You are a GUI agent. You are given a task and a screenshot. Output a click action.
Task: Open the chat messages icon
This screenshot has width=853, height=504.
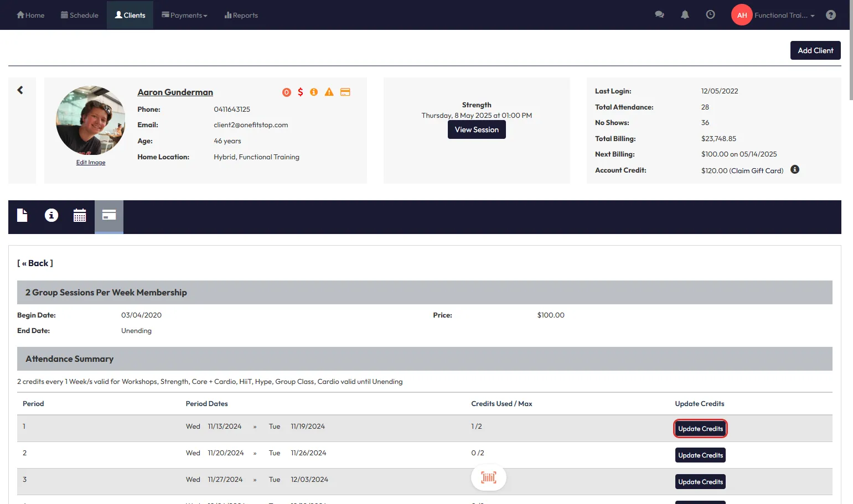click(x=659, y=15)
